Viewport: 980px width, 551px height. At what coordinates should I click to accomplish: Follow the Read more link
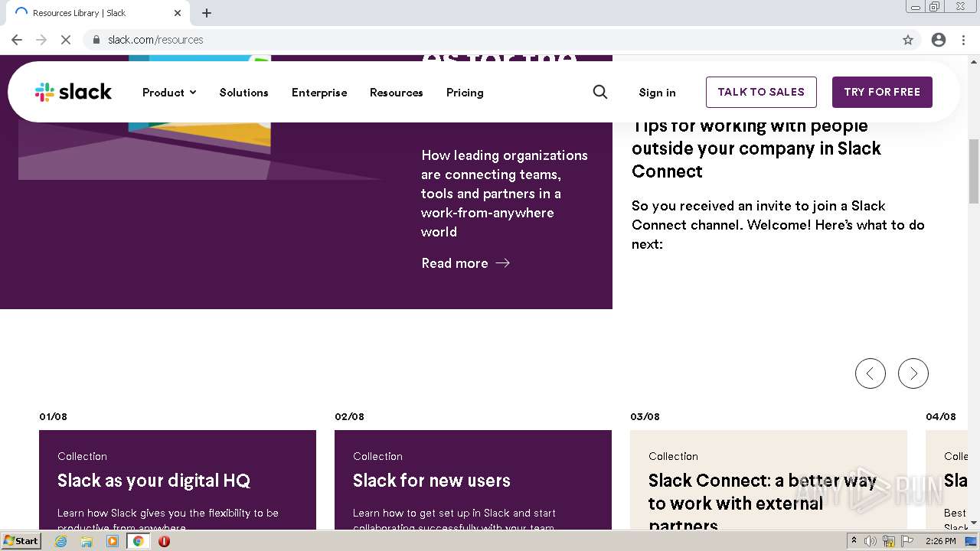pyautogui.click(x=465, y=263)
